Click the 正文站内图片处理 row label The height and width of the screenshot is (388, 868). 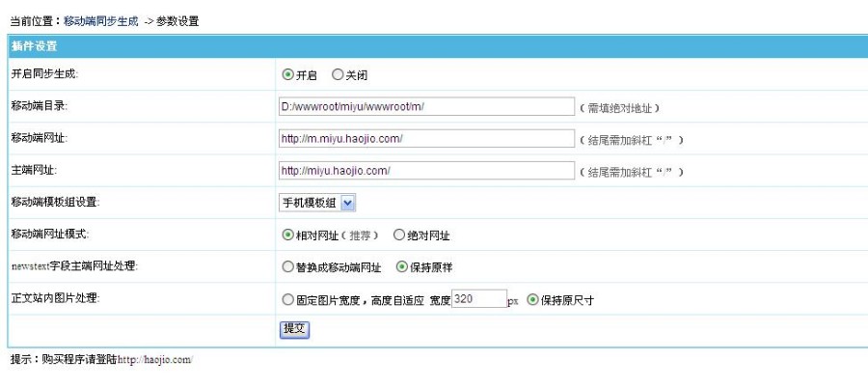coord(55,298)
